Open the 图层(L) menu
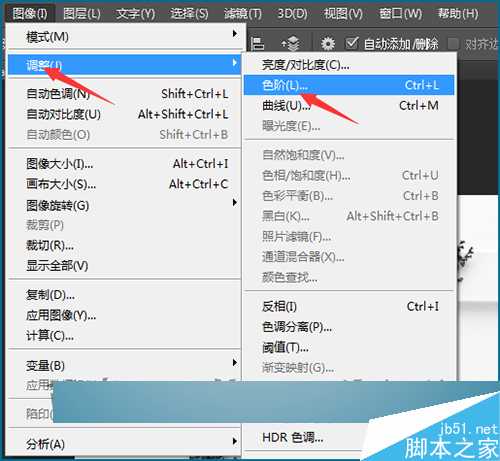The image size is (500, 461). 82,14
